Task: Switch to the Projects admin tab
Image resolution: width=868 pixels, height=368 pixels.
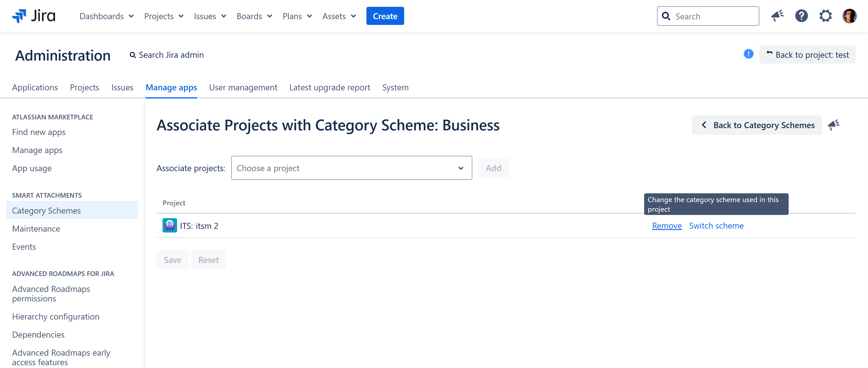Action: tap(85, 88)
